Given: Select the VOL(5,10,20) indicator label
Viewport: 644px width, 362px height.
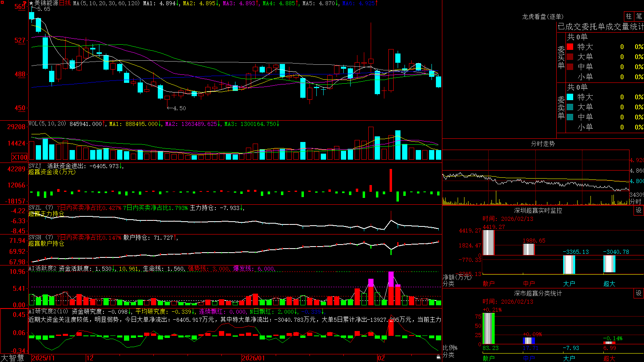Looking at the screenshot, I should click(47, 123).
